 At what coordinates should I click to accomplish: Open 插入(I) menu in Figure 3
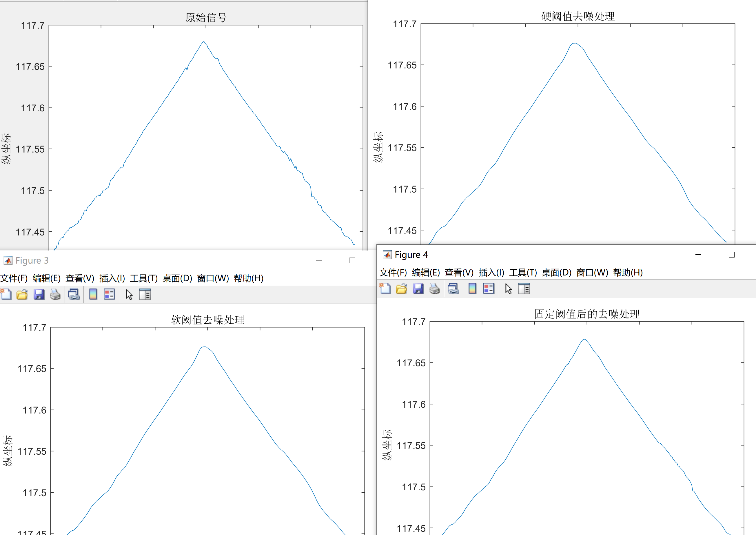pos(112,278)
